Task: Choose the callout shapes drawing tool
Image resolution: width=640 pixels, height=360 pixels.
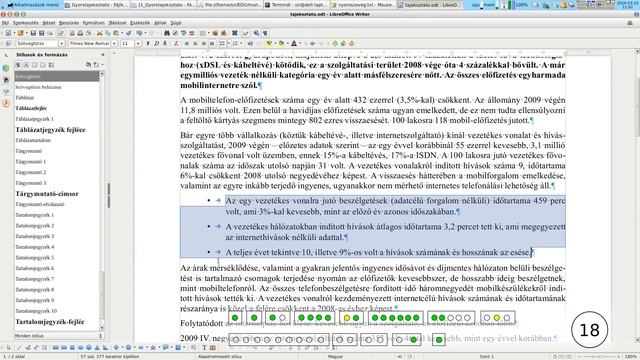Action: (165, 348)
